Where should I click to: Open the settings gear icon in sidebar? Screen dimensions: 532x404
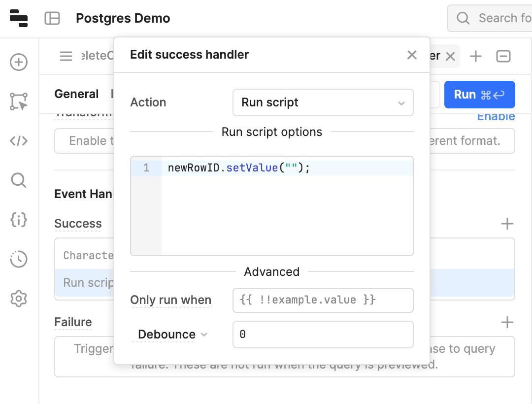tap(19, 299)
